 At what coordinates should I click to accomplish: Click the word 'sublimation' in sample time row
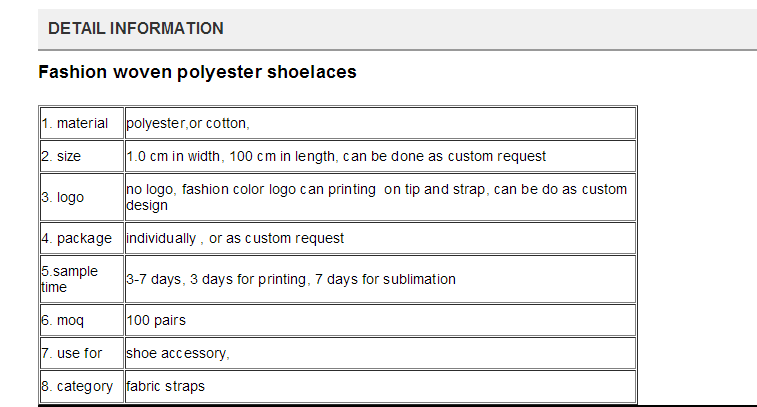click(419, 279)
